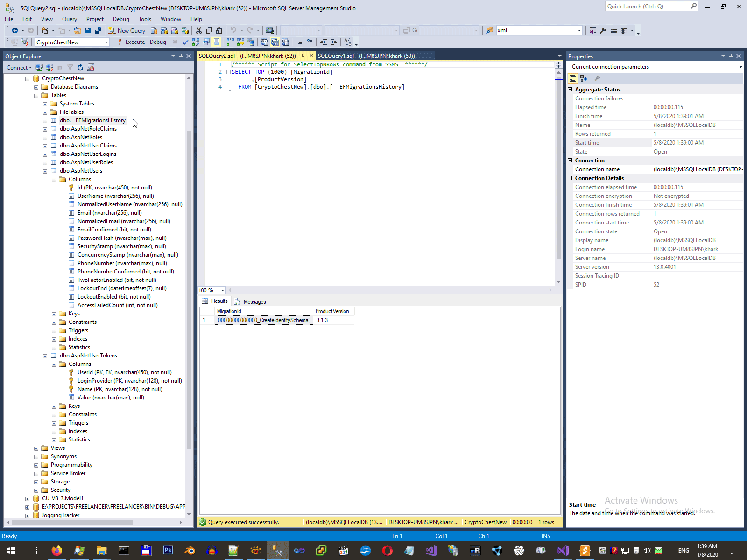Open the Window menu

pos(171,19)
